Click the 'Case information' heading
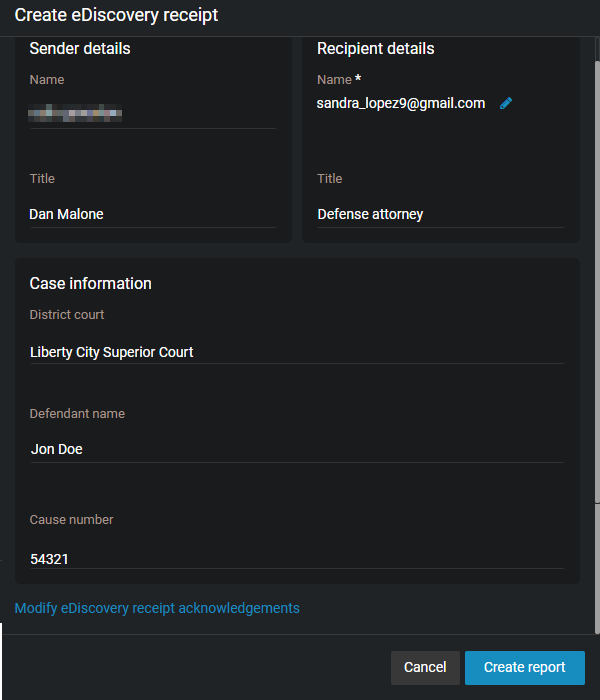Image resolution: width=600 pixels, height=700 pixels. point(91,283)
